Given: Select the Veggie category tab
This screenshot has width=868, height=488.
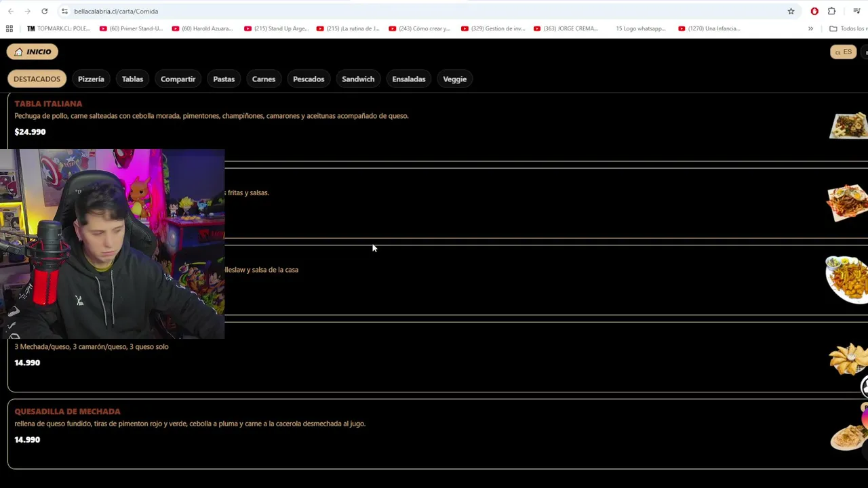Looking at the screenshot, I should point(455,79).
